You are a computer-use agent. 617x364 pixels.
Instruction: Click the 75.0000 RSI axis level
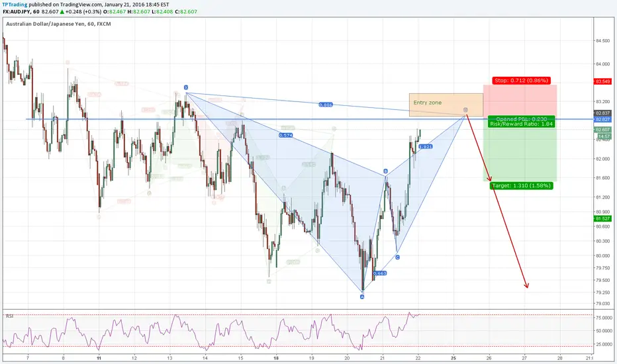click(603, 318)
